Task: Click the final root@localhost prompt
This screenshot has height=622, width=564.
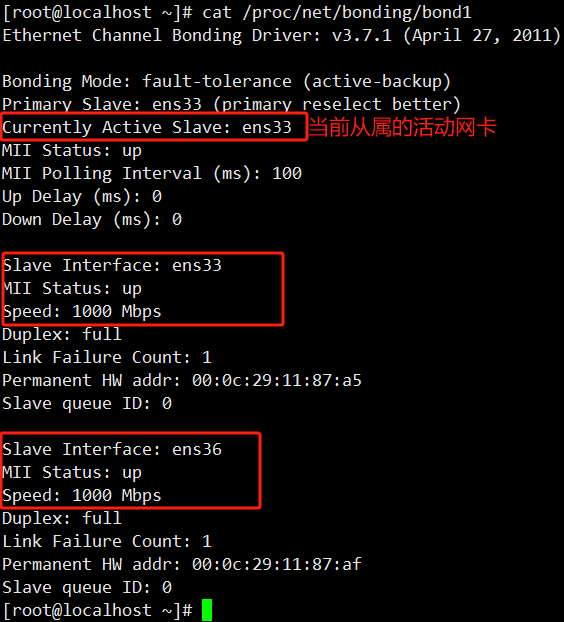Action: pos(98,610)
